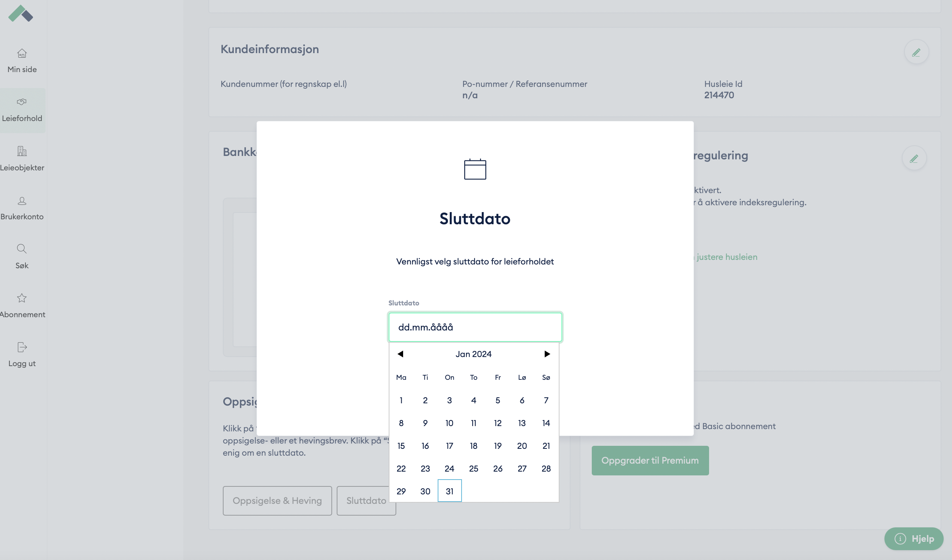Click the Jan 2024 month header

click(x=473, y=354)
